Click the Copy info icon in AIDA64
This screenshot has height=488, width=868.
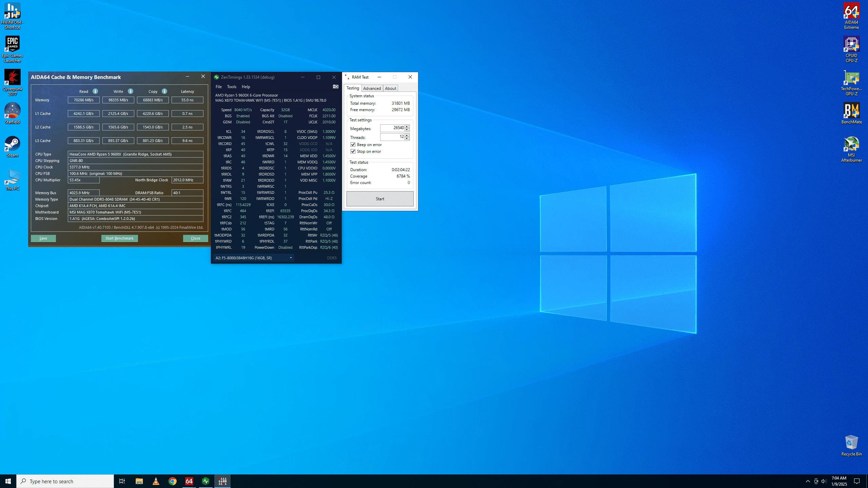click(164, 91)
